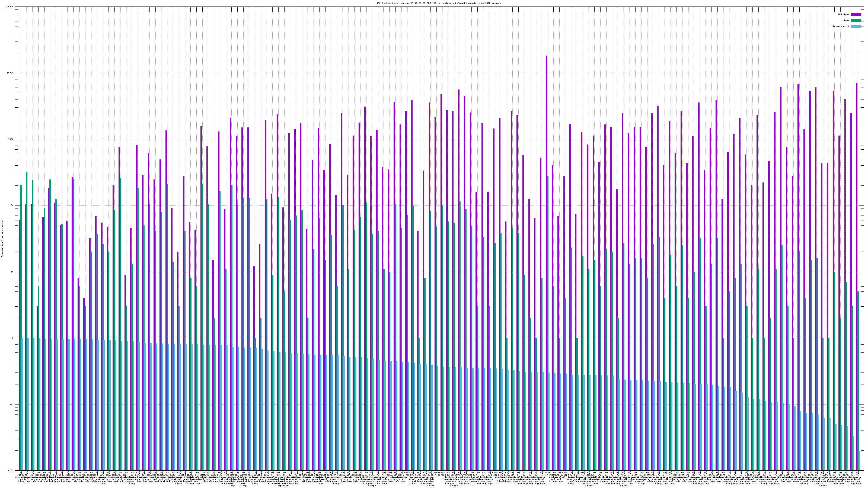Click the 'Spam' legend label text

(846, 21)
